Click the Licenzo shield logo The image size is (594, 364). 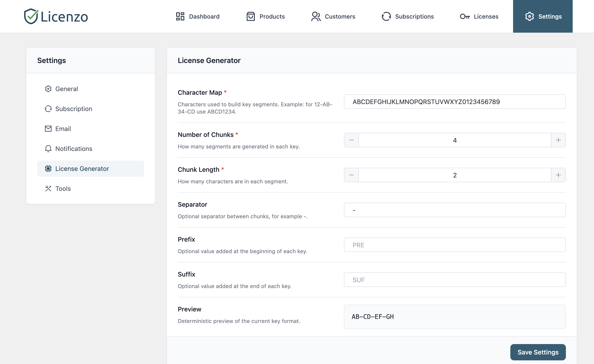(x=31, y=16)
